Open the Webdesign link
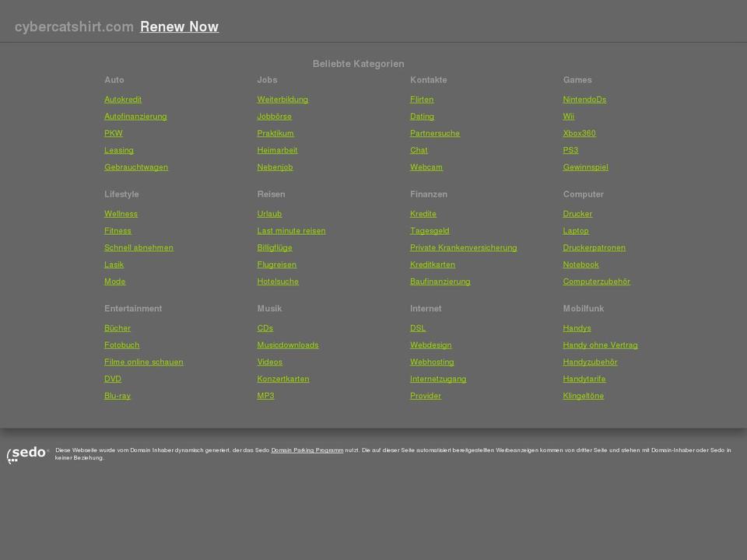The width and height of the screenshot is (747, 560). [430, 345]
